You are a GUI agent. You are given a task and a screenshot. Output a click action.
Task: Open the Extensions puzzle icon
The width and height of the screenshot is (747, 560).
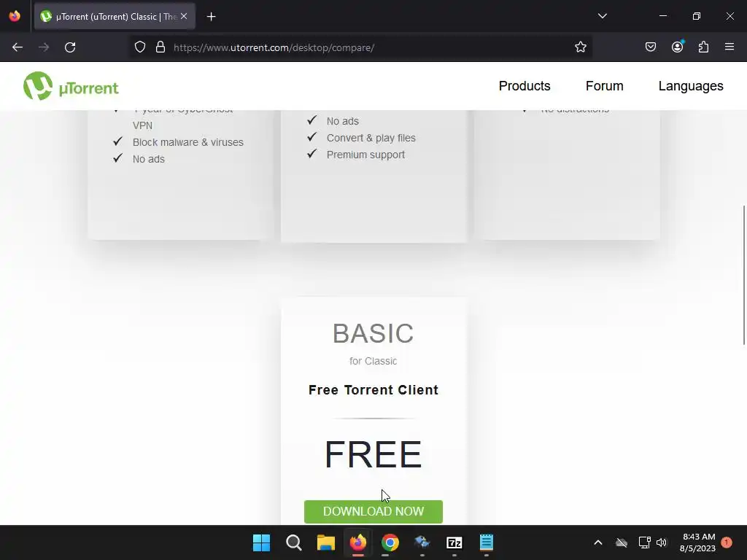(x=703, y=47)
